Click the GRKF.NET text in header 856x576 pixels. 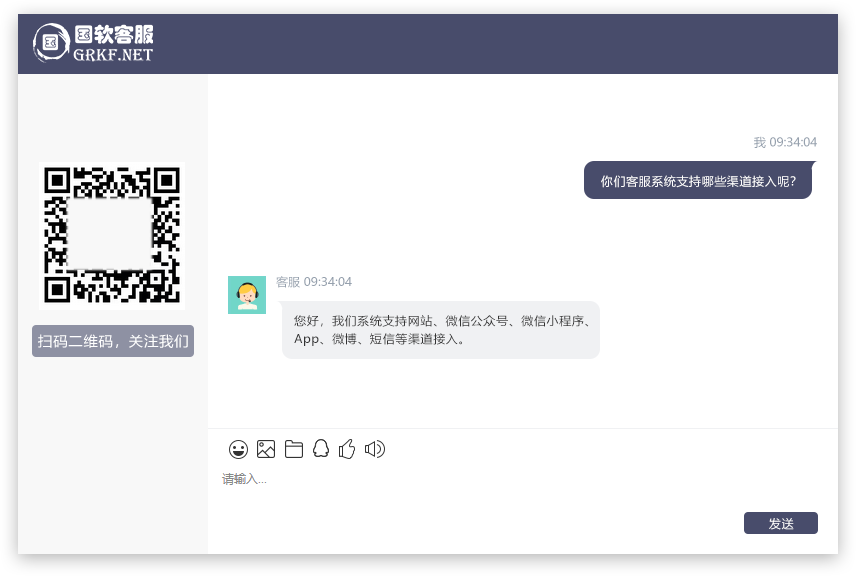point(113,55)
